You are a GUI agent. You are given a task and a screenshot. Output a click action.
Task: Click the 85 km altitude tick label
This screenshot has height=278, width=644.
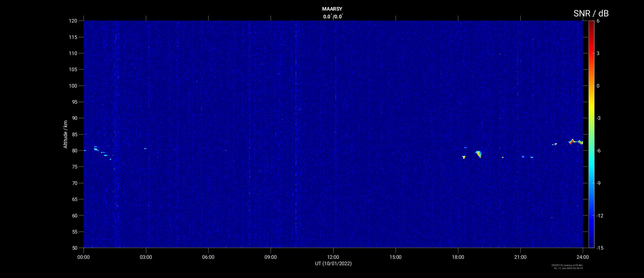(74, 134)
